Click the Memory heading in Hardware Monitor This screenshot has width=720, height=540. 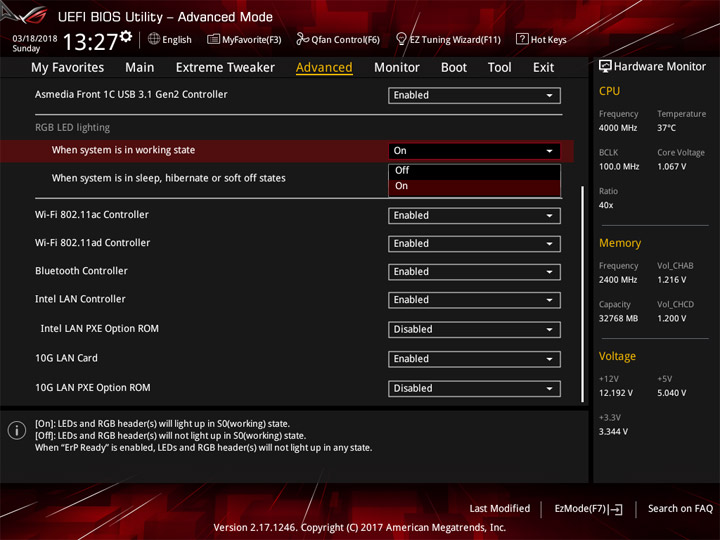(x=620, y=243)
